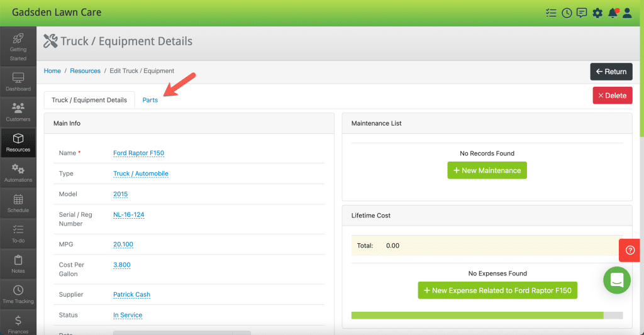Open Automations in the sidebar

click(18, 173)
